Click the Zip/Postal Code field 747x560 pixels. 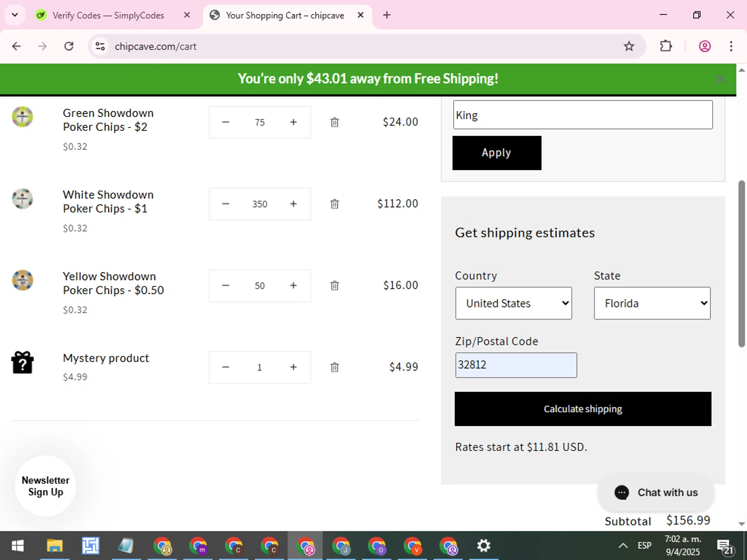tap(516, 365)
